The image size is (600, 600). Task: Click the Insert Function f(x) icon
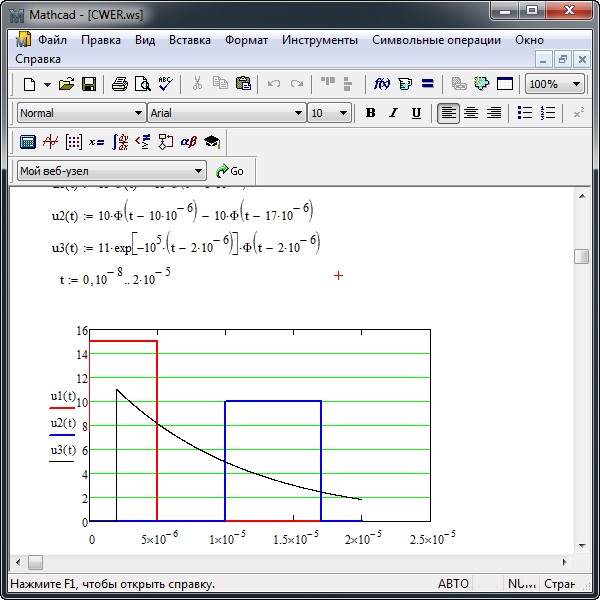tap(382, 85)
